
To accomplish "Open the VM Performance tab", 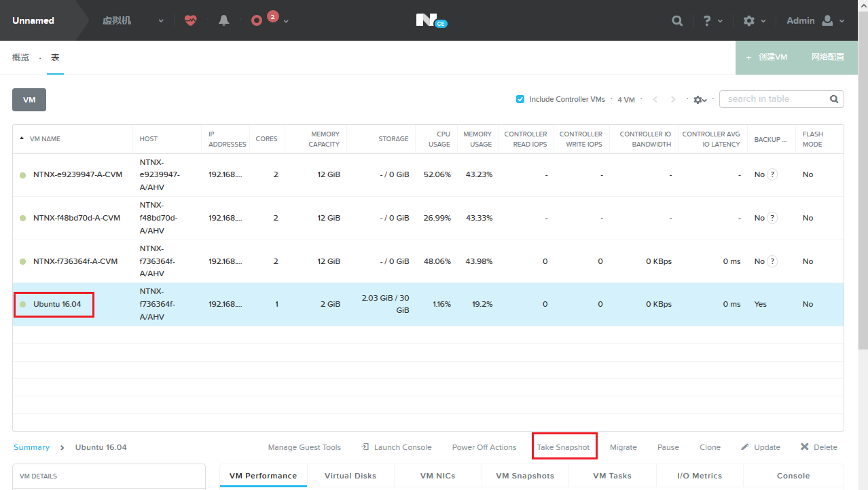I will point(264,476).
